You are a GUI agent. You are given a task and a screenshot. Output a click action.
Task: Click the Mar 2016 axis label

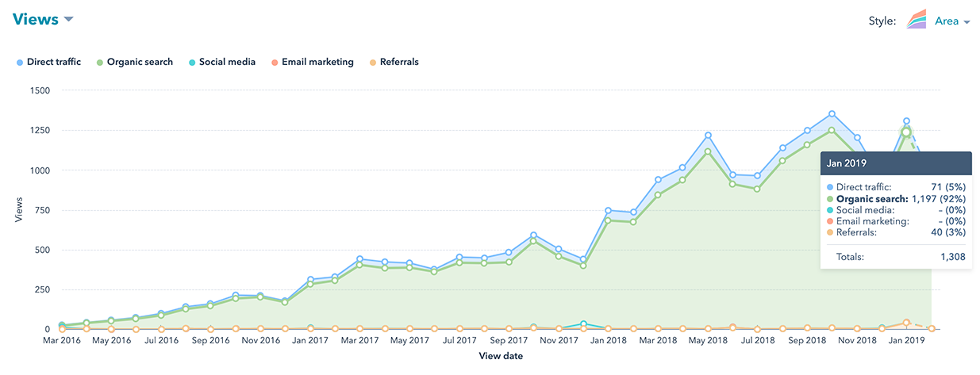[62, 341]
